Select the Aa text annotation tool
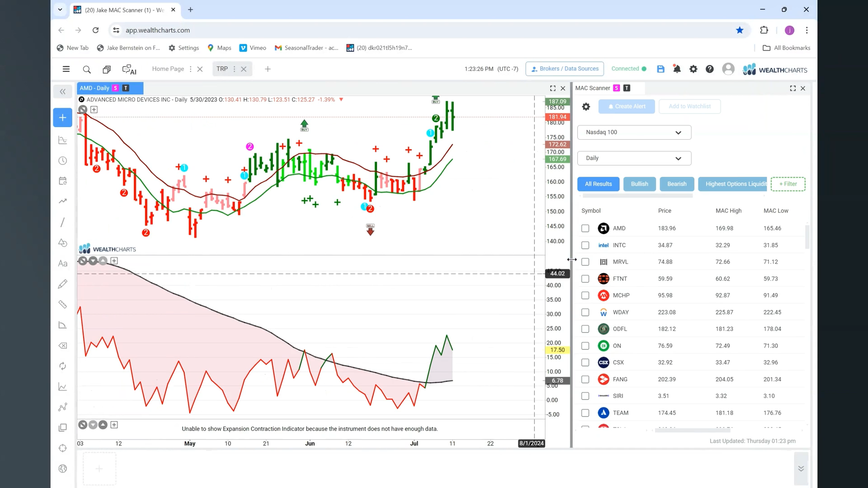Viewport: 868px width, 488px height. 63,263
